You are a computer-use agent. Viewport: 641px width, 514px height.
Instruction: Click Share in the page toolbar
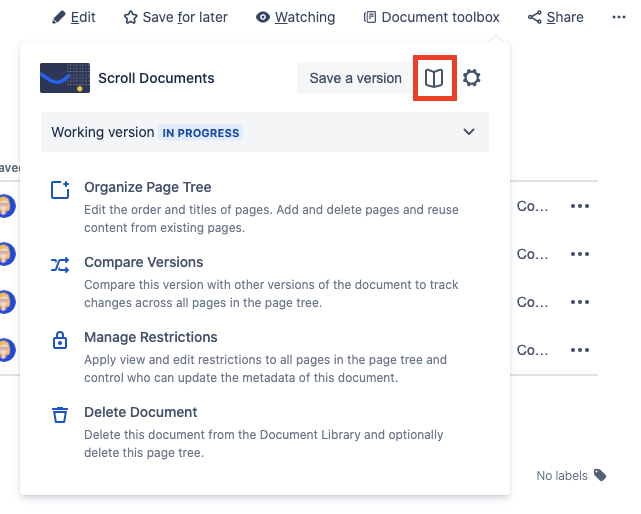(555, 17)
